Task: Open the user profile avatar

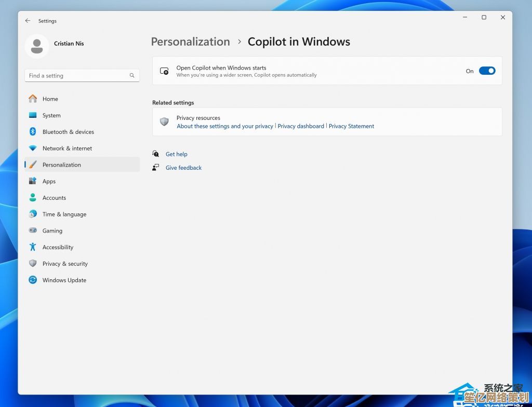Action: [x=37, y=46]
